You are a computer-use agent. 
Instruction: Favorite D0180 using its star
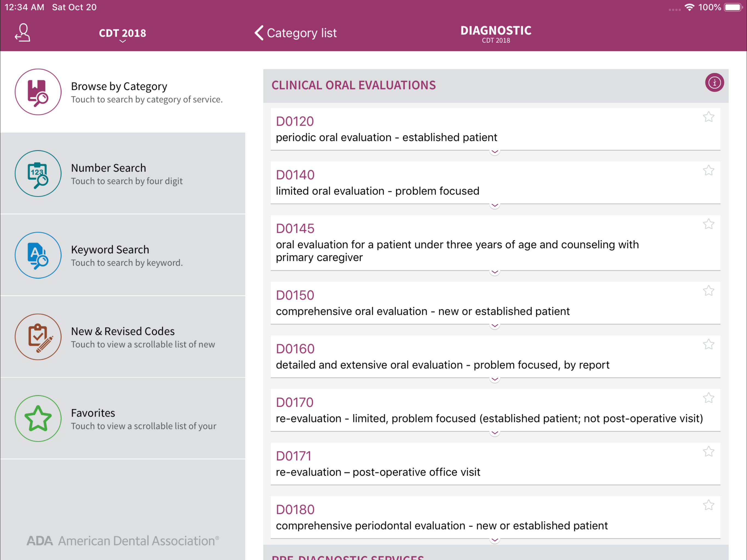(708, 505)
